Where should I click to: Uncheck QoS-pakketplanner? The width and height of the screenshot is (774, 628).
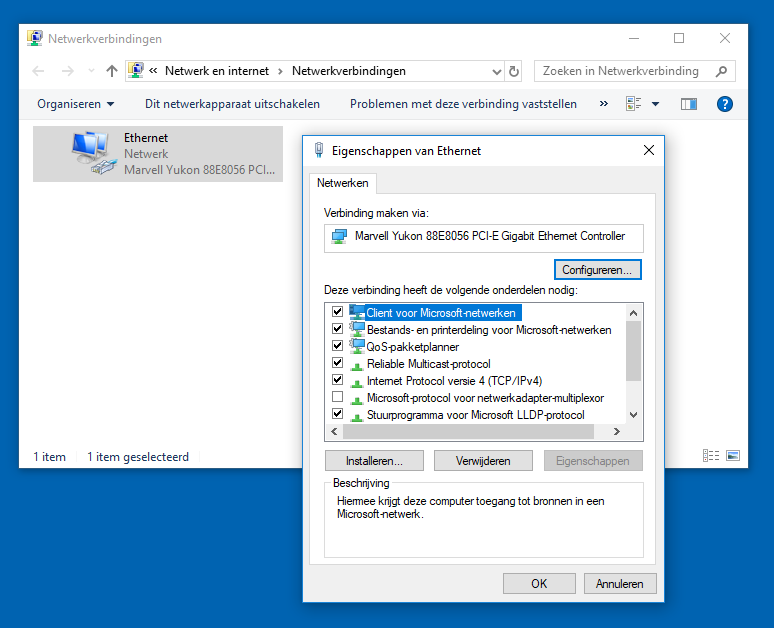tap(338, 346)
